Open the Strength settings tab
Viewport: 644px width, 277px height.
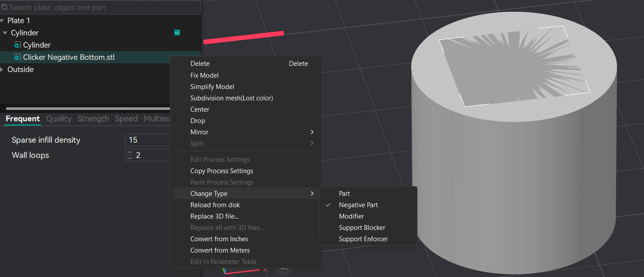93,119
